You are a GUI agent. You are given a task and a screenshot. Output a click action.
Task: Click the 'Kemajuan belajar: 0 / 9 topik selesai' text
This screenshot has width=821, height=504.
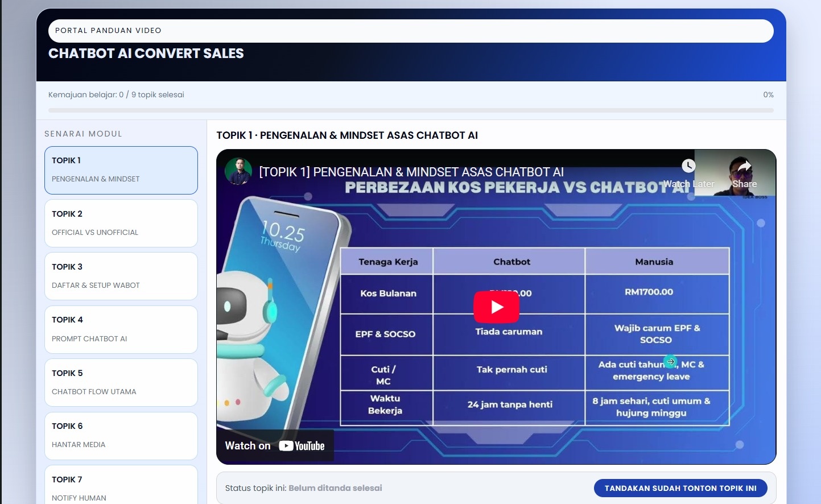pyautogui.click(x=116, y=94)
